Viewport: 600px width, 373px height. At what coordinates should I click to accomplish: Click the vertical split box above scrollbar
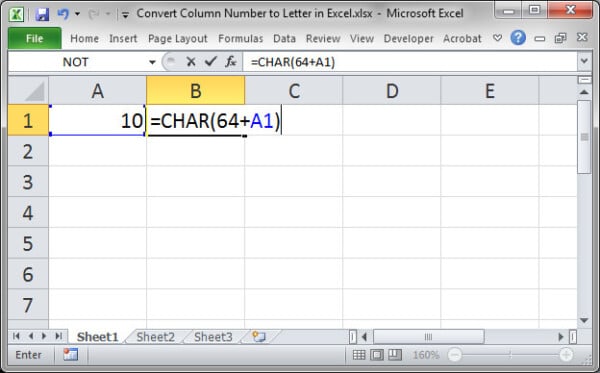(x=584, y=80)
